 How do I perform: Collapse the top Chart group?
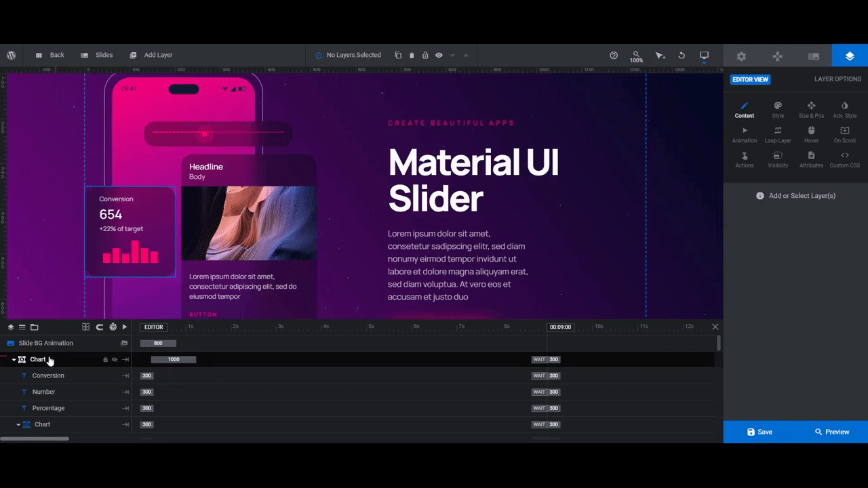tap(14, 360)
